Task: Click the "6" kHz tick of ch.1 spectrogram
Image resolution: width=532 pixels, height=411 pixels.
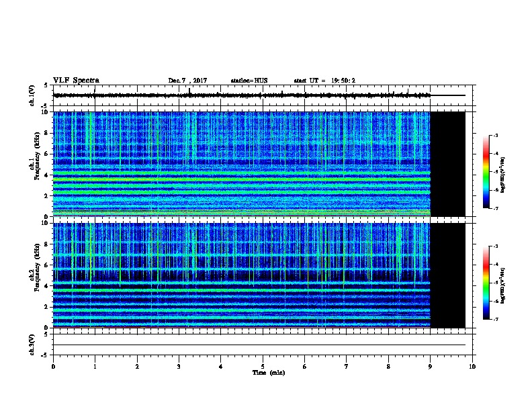Action: 47,154
